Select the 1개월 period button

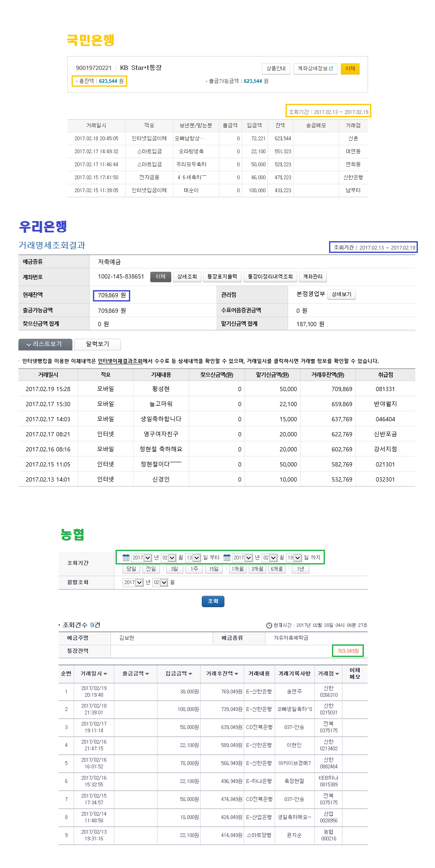coord(238,569)
